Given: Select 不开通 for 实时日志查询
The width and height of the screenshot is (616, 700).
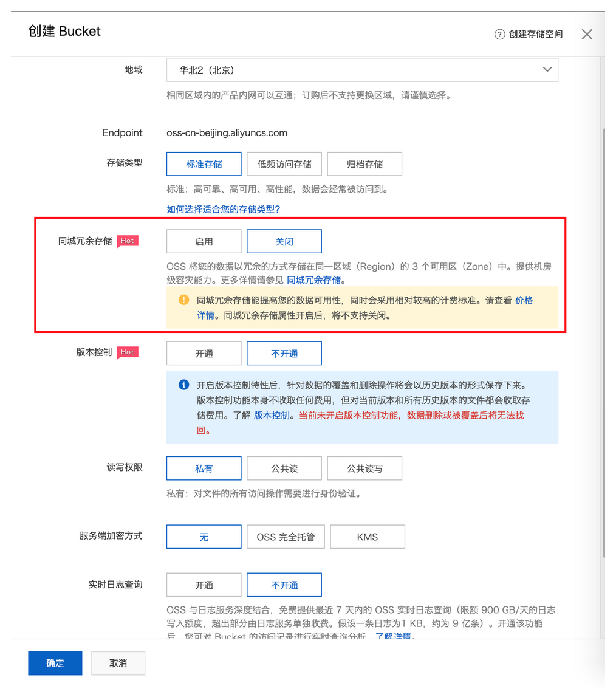Looking at the screenshot, I should coord(284,585).
